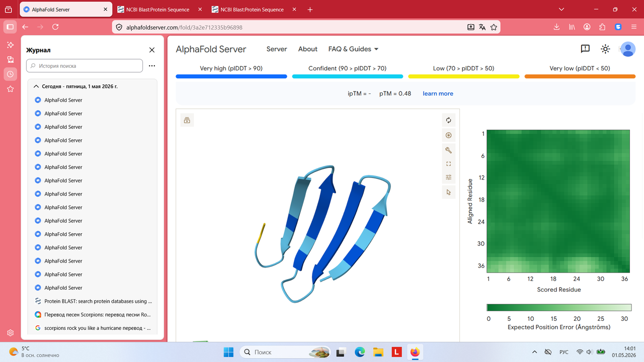Open the synced tabs sidebar panel
644x362 pixels.
coord(10,59)
